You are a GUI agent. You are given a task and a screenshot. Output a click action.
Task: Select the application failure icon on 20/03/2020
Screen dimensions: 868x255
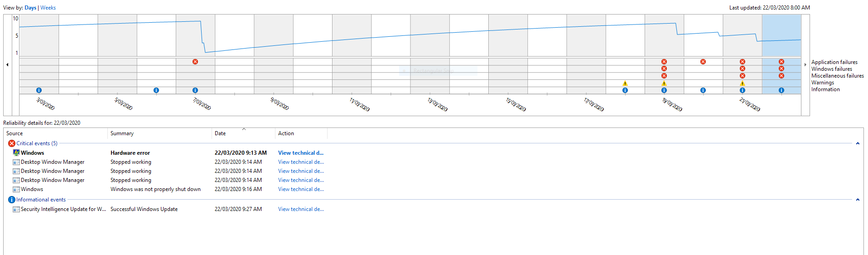point(703,62)
